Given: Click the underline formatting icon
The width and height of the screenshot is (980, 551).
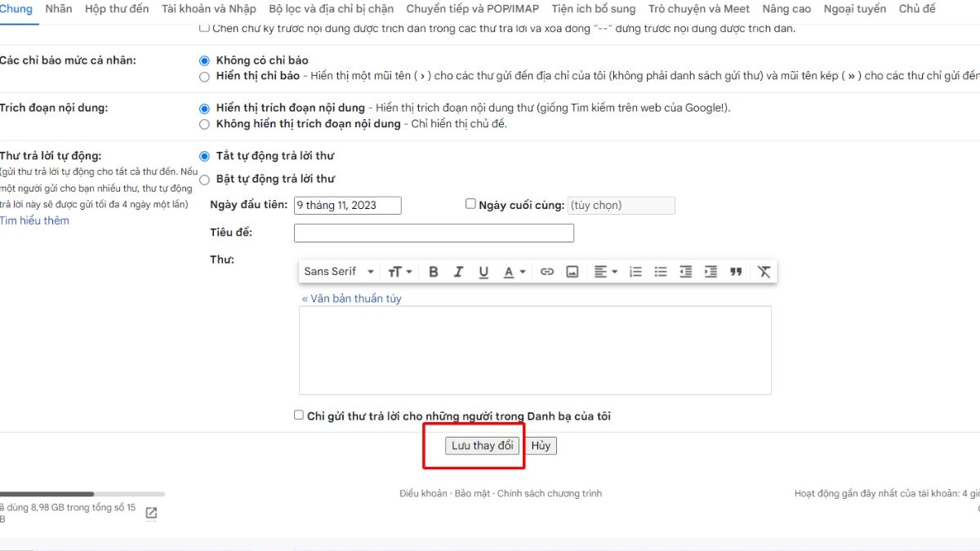Looking at the screenshot, I should (483, 272).
